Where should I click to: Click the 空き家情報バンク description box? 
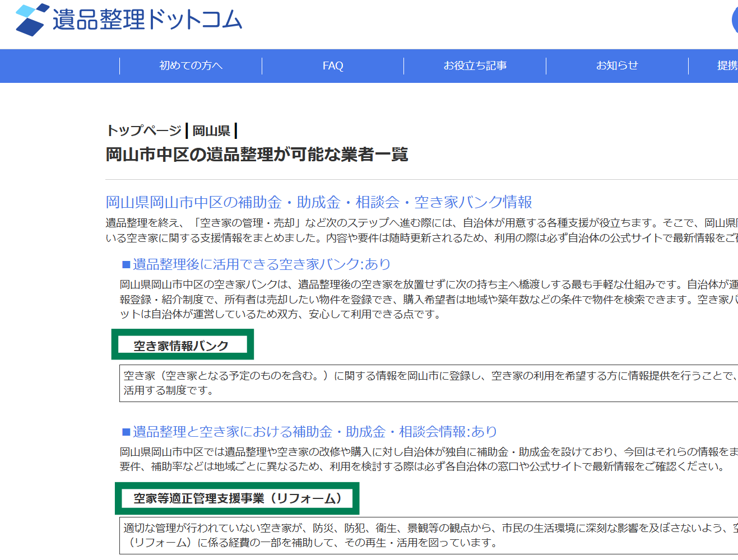(428, 383)
